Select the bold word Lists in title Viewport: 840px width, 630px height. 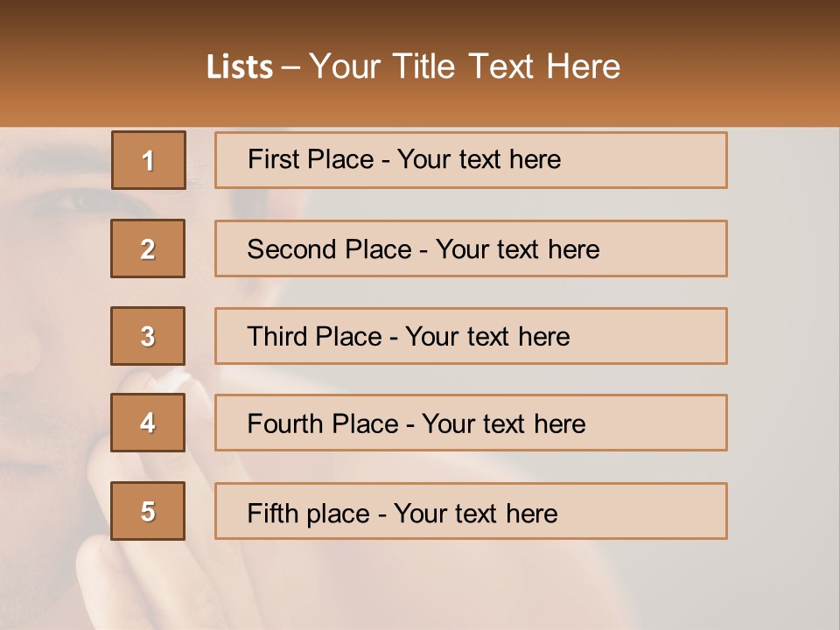(x=240, y=67)
